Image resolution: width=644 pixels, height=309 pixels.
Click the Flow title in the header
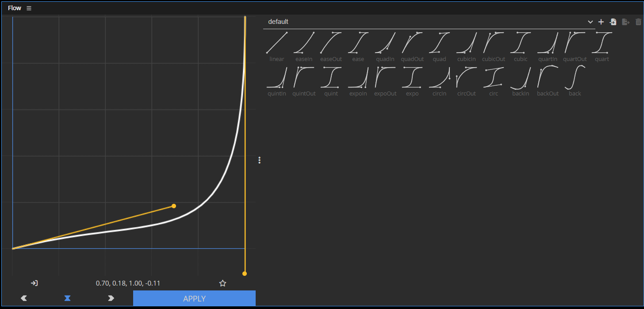pos(14,8)
